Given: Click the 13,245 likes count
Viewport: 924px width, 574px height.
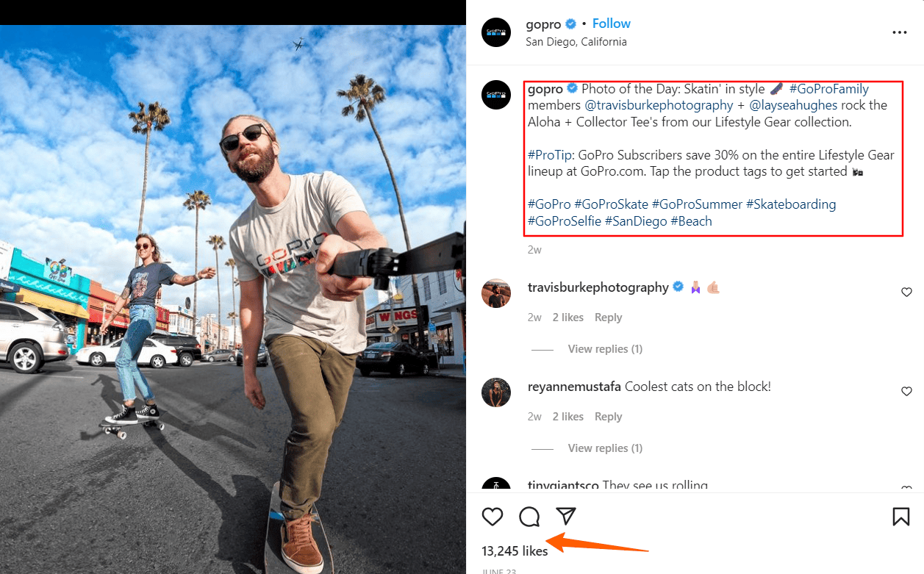Looking at the screenshot, I should 515,550.
